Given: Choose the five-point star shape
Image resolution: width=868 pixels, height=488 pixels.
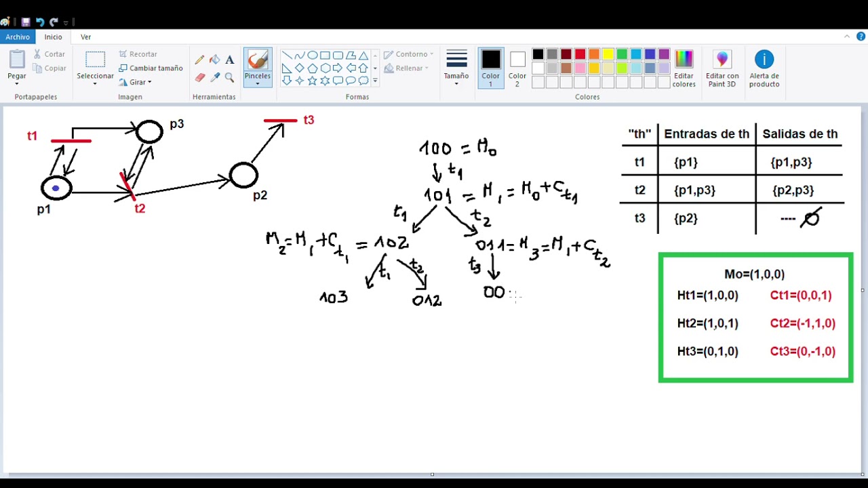Looking at the screenshot, I should (313, 81).
